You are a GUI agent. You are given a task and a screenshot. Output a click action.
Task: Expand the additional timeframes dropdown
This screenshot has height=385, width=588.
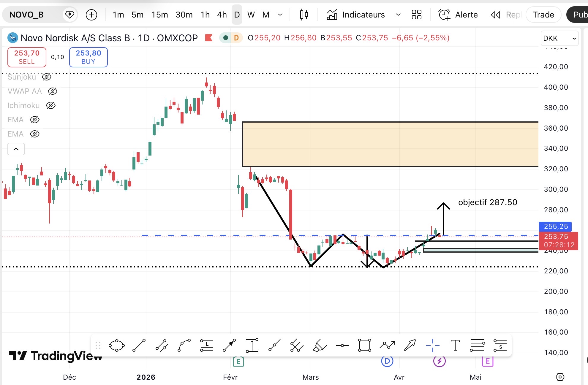point(280,15)
